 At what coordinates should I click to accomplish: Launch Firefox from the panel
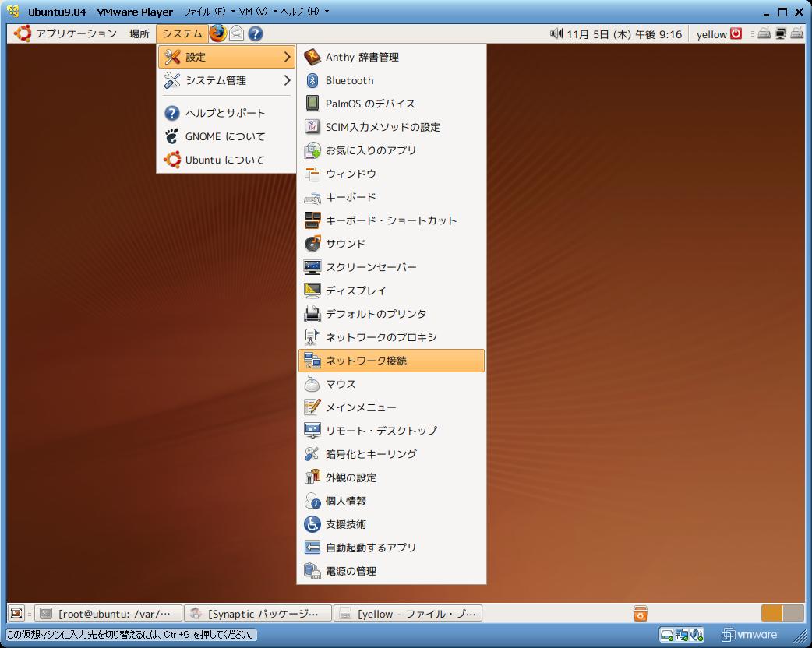[x=218, y=33]
